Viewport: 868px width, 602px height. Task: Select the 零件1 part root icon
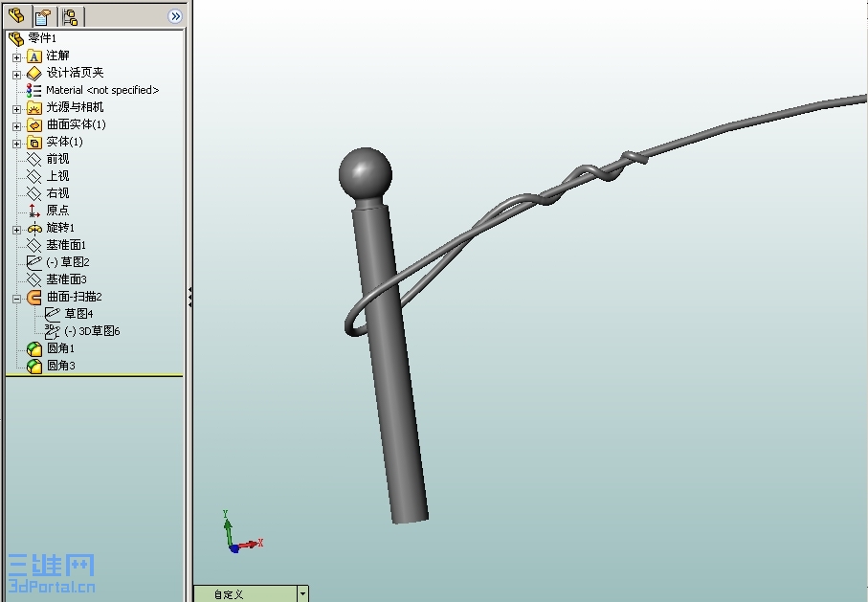tap(16, 38)
